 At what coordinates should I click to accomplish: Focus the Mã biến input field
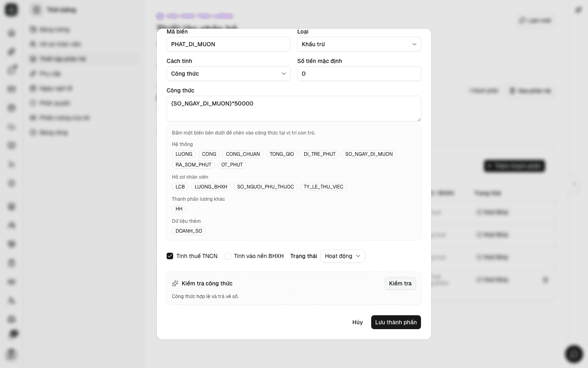point(228,44)
